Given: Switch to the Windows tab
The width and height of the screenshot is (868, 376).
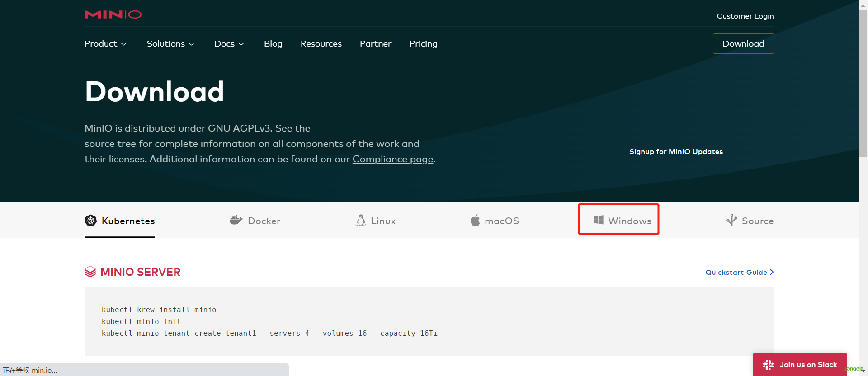Looking at the screenshot, I should pyautogui.click(x=623, y=221).
